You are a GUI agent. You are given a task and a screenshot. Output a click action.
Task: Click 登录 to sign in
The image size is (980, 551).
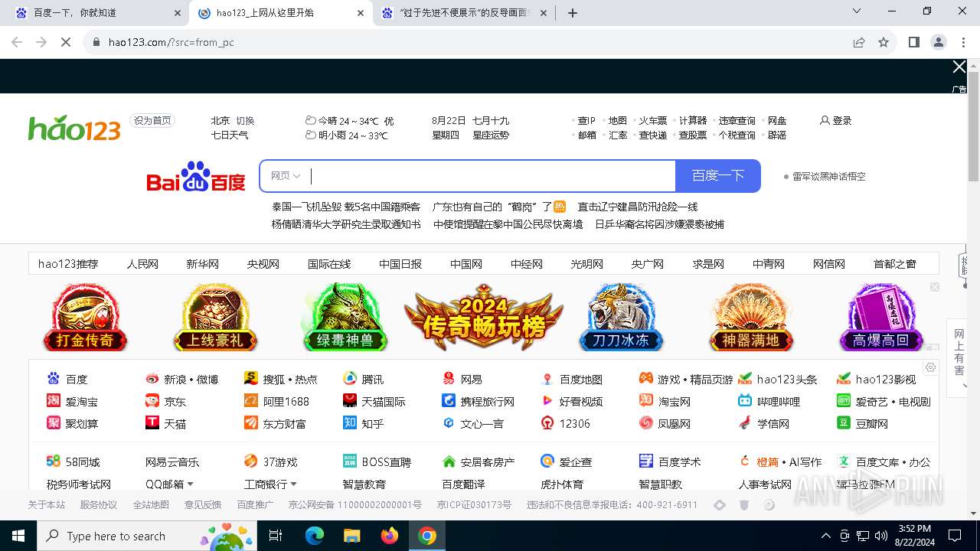[836, 121]
